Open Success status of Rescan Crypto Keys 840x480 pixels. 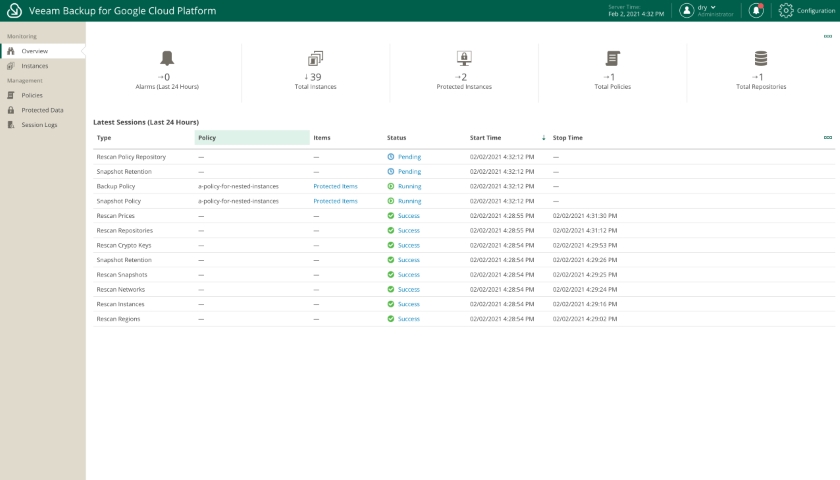coord(409,245)
